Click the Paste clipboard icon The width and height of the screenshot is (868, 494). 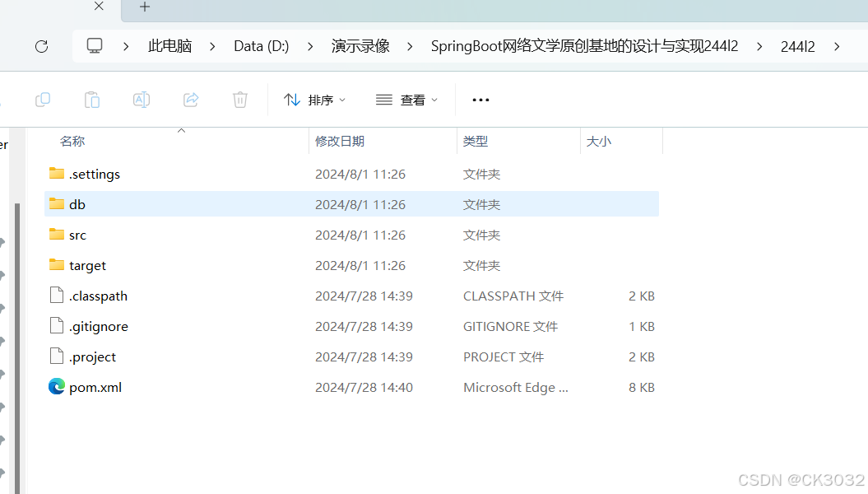pyautogui.click(x=92, y=100)
